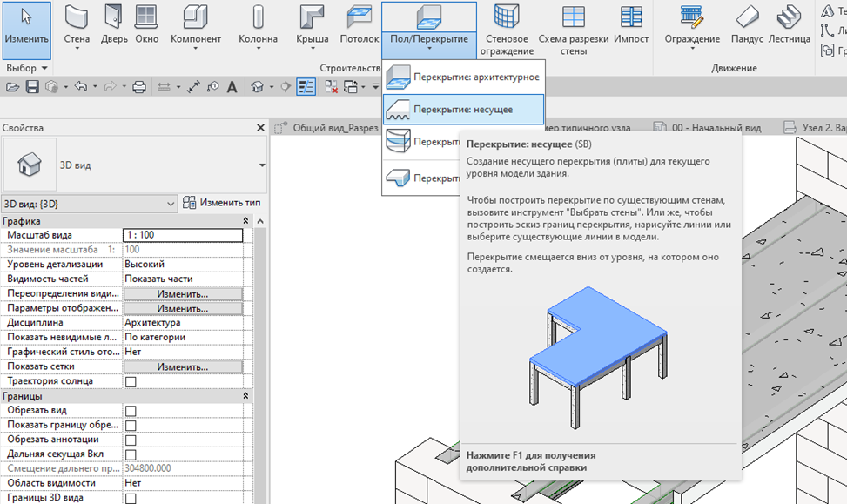847x504 pixels.
Task: Open the 3D вид: {3D} instance combo box
Action: click(89, 204)
